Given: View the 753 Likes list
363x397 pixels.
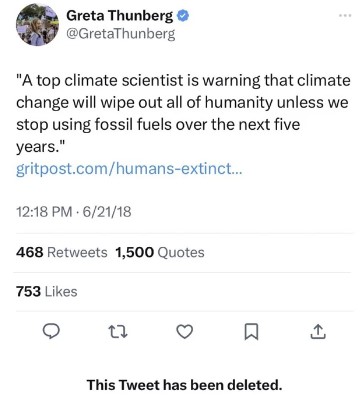Looking at the screenshot, I should coord(47,291).
